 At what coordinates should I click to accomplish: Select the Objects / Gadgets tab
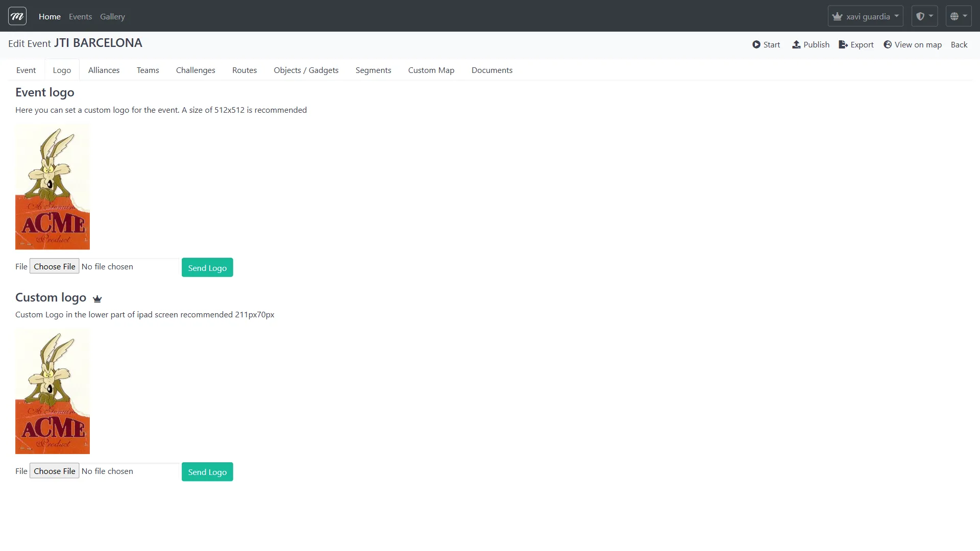coord(306,70)
